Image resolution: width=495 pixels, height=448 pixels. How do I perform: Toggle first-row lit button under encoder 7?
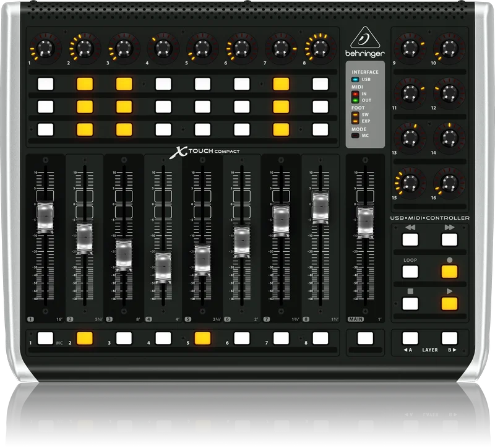(281, 84)
